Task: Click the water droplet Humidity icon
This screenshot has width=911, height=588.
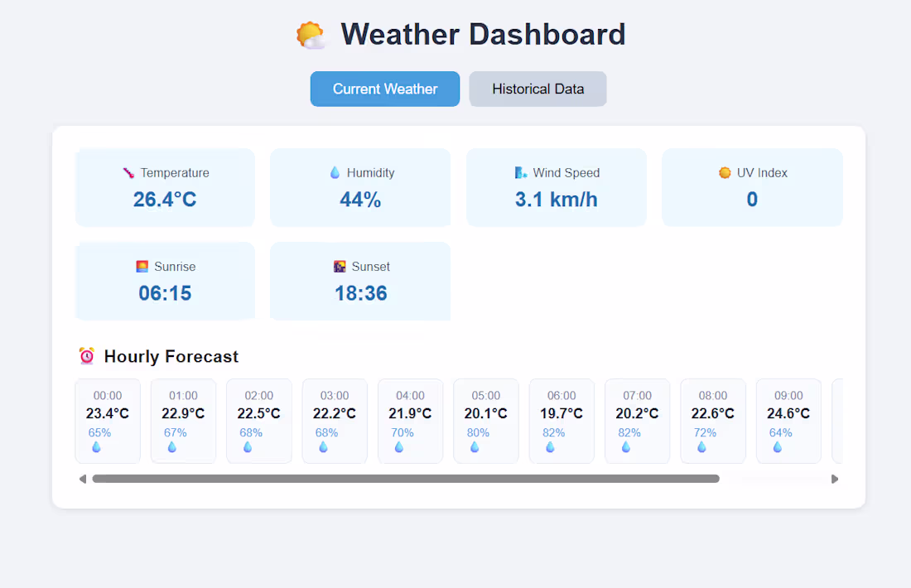Action: pyautogui.click(x=335, y=172)
